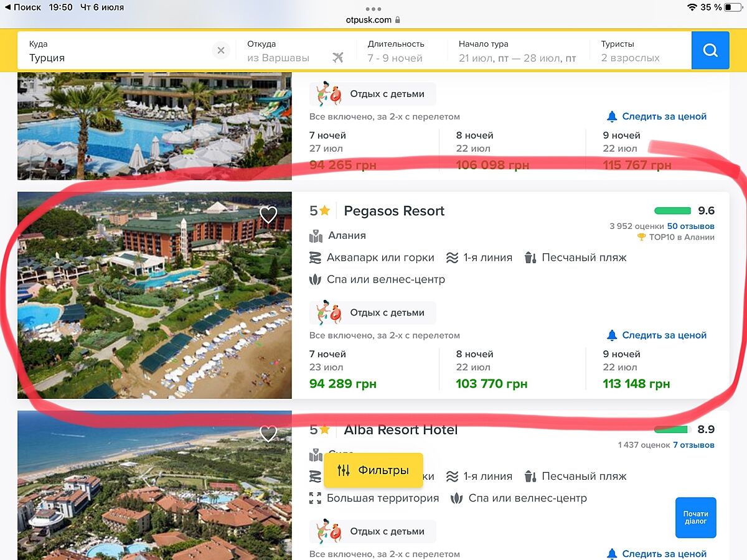This screenshot has width=747, height=560.
Task: Favorite Pegasos Resort with heart icon
Action: coord(268,215)
